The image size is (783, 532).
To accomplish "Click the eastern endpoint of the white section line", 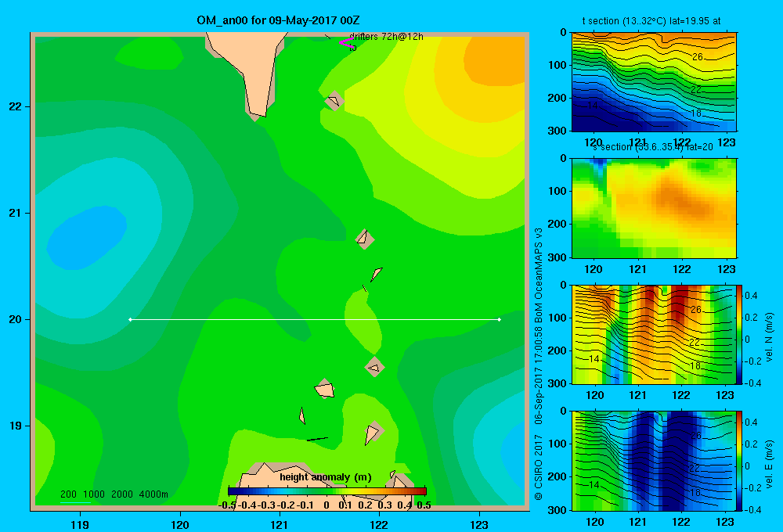I will tap(500, 319).
